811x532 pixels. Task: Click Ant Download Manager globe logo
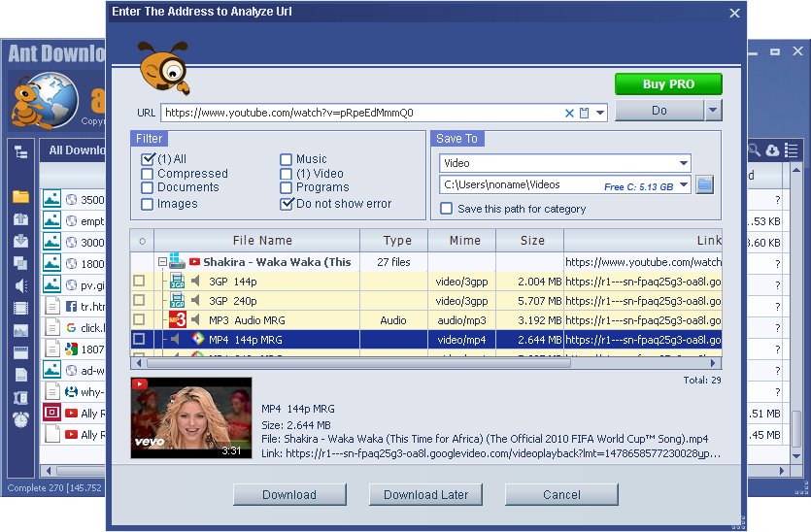pyautogui.click(x=45, y=100)
